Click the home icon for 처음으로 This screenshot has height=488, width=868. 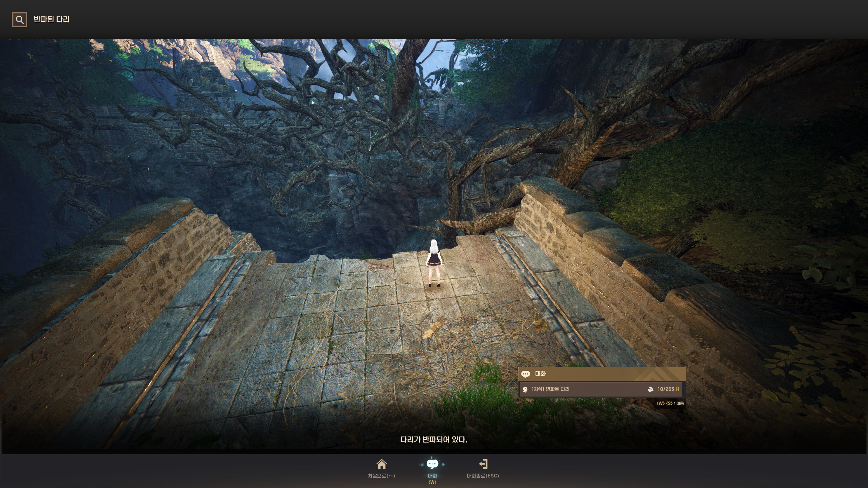coord(381,464)
